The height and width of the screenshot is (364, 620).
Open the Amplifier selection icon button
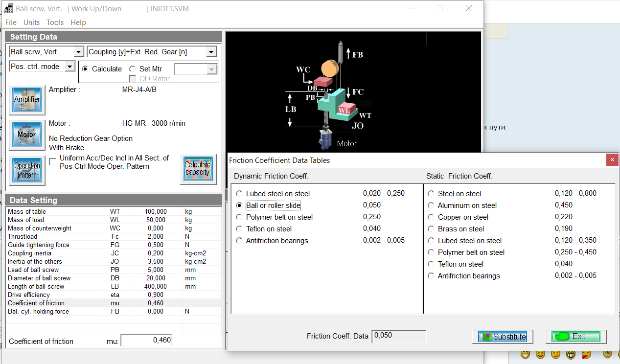[27, 100]
